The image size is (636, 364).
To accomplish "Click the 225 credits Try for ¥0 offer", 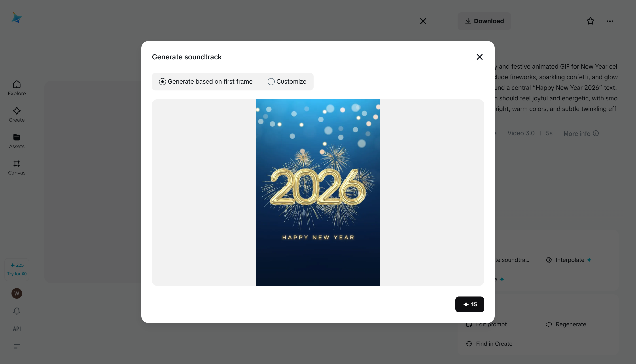I will [x=17, y=269].
